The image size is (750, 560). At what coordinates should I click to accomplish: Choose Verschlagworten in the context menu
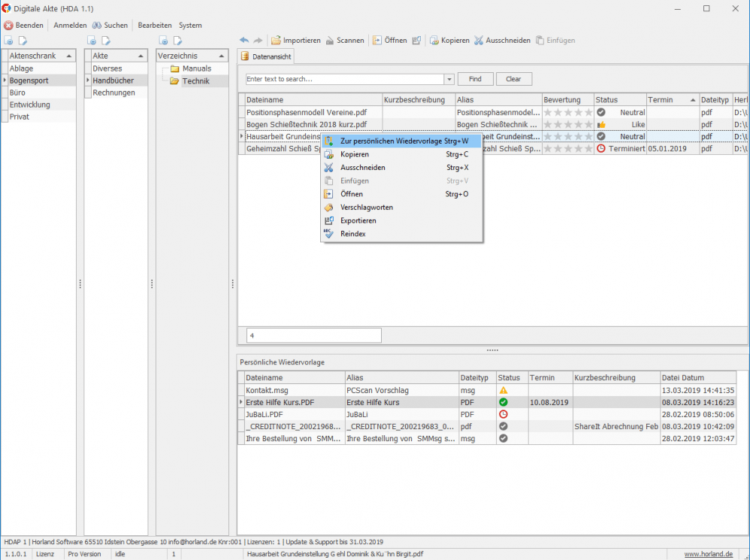tap(401, 207)
